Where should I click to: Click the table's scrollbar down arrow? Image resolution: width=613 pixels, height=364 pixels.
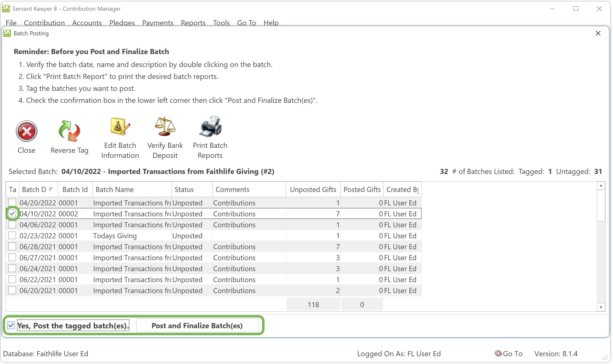point(602,307)
